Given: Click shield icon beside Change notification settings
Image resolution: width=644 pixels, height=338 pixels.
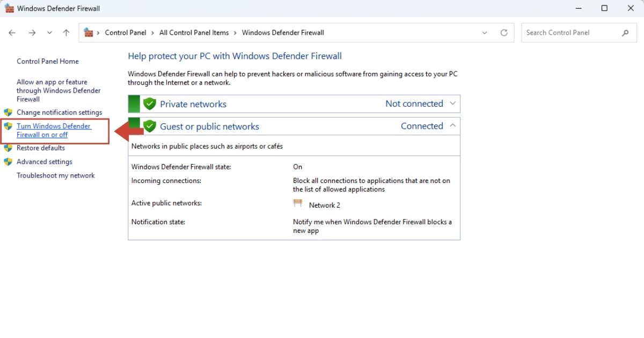Looking at the screenshot, I should pos(8,112).
